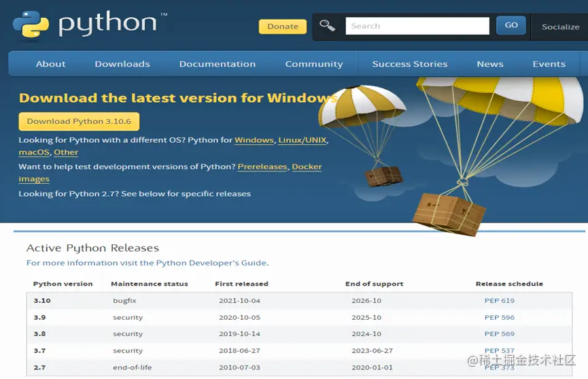Click the 2010-07-03 release date

[x=239, y=367]
